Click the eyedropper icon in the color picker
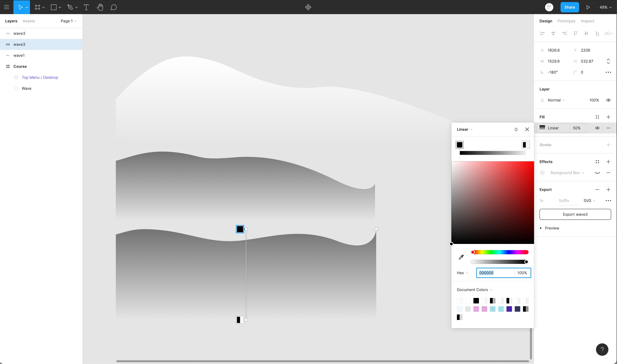This screenshot has width=617, height=364. click(461, 257)
